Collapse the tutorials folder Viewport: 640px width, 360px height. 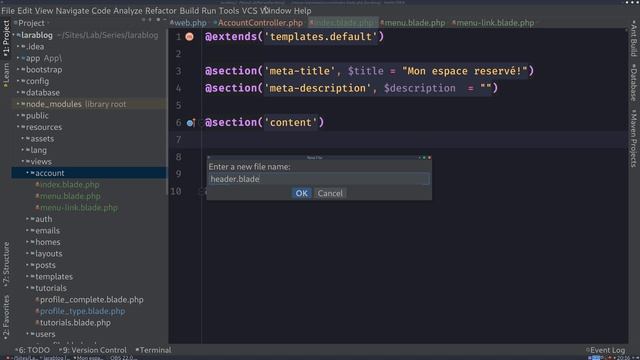(27, 288)
